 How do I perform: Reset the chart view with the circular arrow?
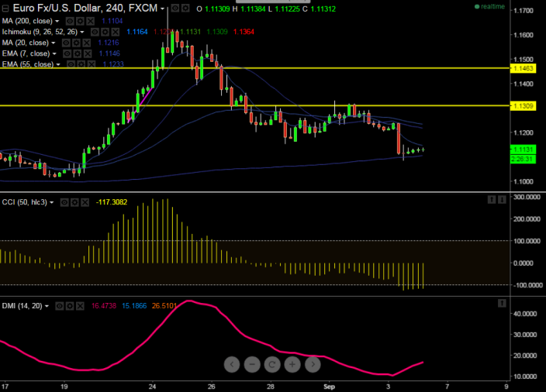click(x=272, y=364)
